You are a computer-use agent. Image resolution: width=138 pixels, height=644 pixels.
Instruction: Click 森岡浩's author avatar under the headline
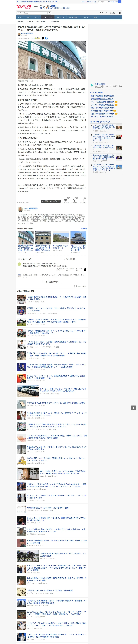(19, 34)
